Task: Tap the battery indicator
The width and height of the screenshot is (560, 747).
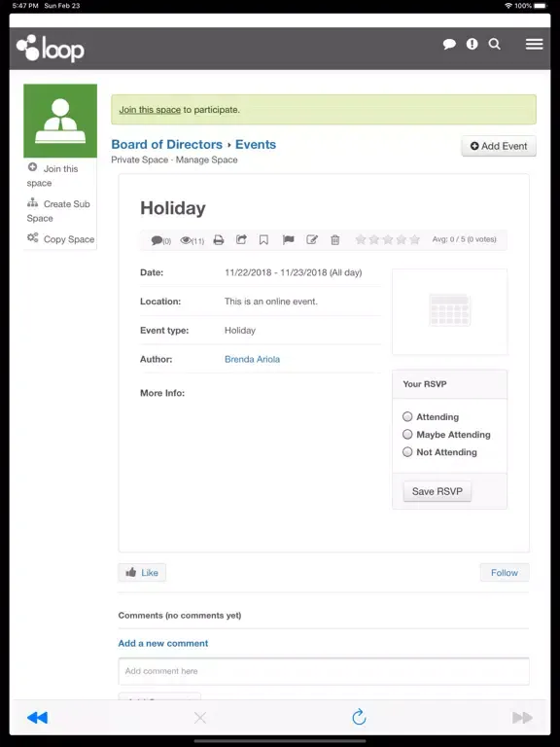Action: [x=541, y=6]
